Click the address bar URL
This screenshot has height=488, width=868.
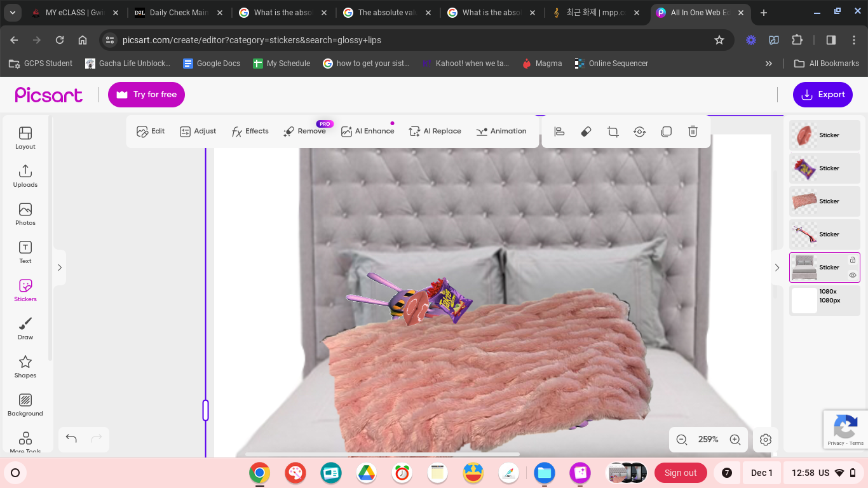(x=252, y=40)
